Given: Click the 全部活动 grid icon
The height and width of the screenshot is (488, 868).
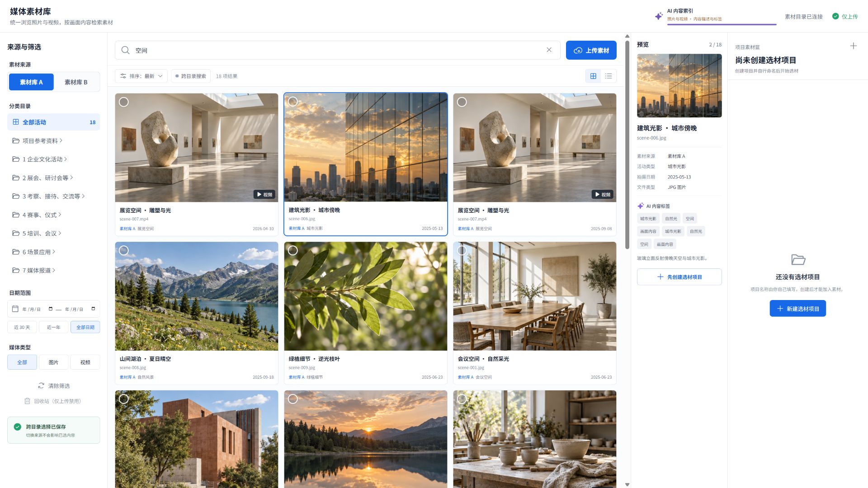Looking at the screenshot, I should click(x=16, y=122).
